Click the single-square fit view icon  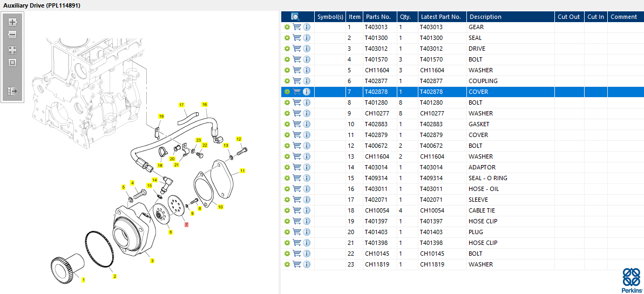pos(12,63)
